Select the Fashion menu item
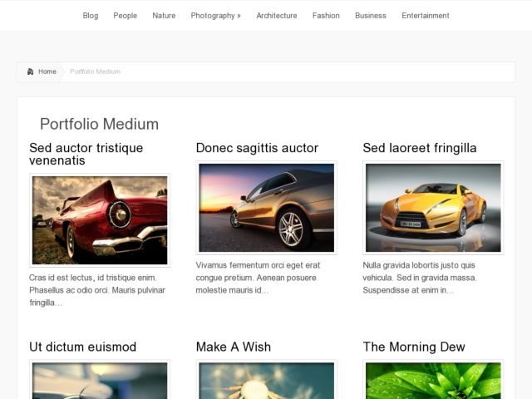The width and height of the screenshot is (532, 399). point(326,16)
